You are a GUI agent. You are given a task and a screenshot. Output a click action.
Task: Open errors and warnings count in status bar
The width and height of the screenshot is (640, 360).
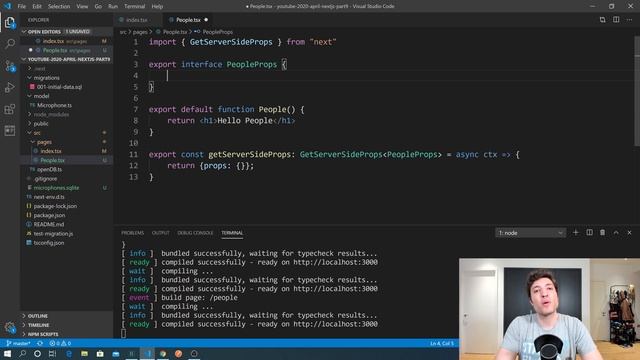(x=60, y=343)
